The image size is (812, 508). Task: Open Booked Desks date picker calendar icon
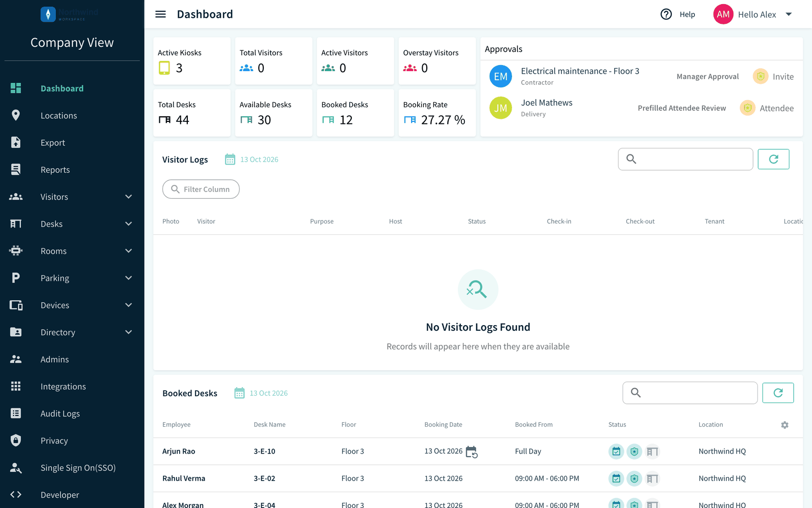240,393
